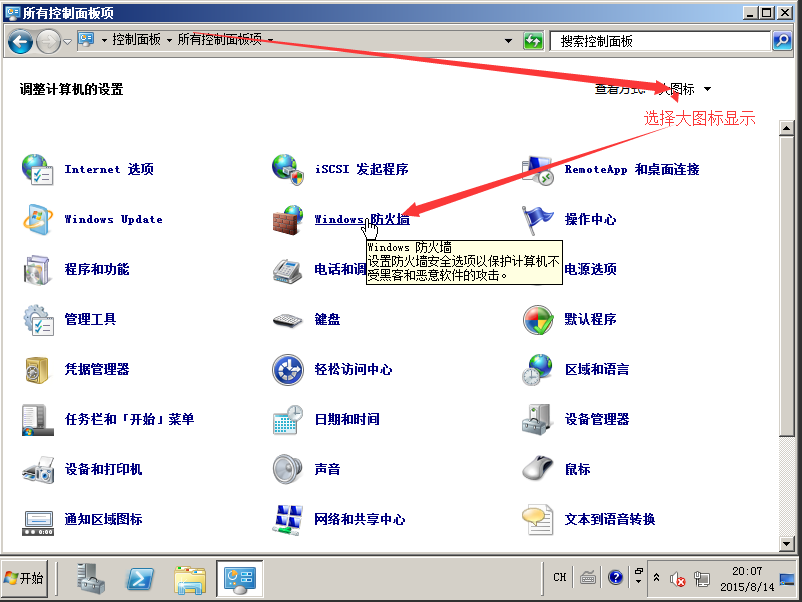The height and width of the screenshot is (602, 802).
Task: Click the 默认程序 icon
Action: [538, 320]
